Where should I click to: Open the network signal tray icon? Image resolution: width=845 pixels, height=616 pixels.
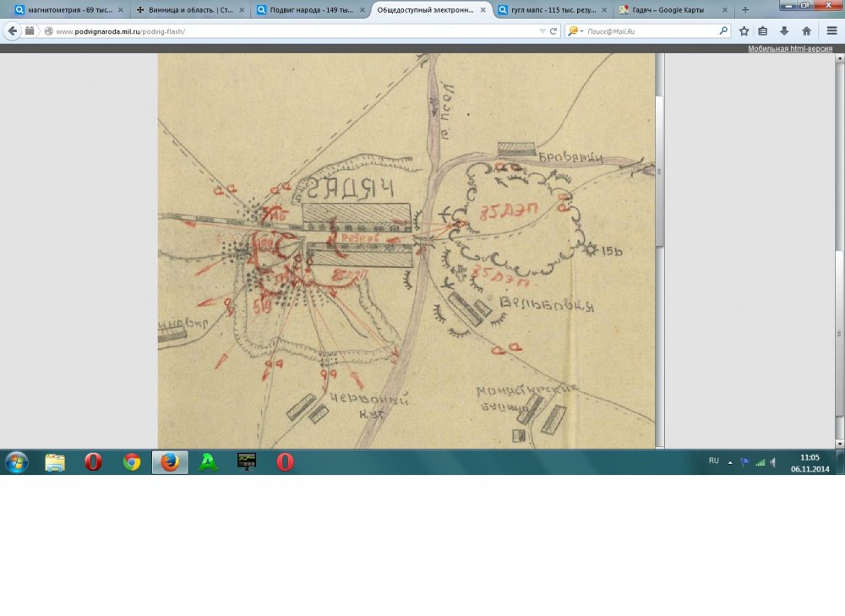(x=760, y=462)
